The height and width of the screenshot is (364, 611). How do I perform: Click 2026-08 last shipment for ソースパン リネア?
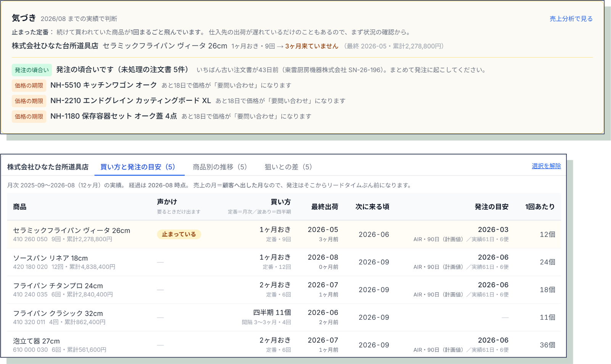(323, 258)
